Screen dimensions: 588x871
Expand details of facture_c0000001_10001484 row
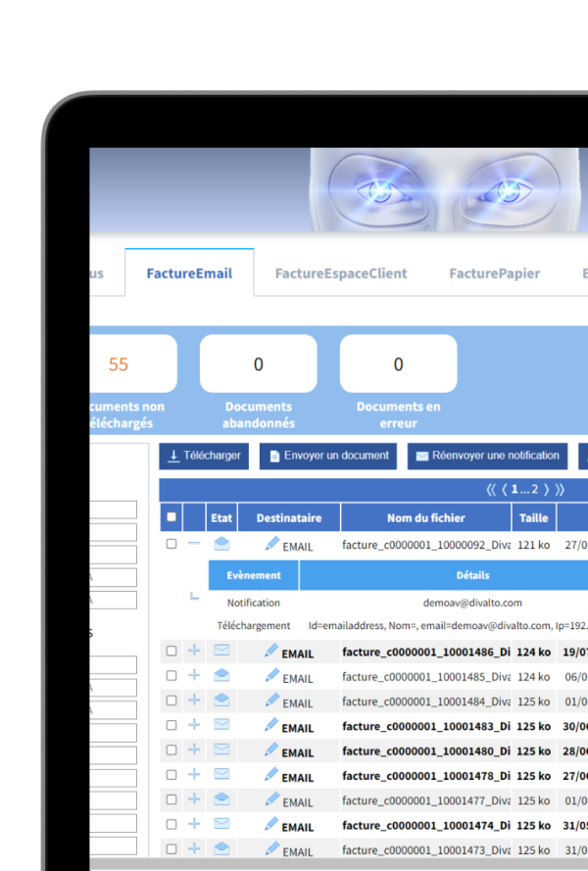[194, 700]
